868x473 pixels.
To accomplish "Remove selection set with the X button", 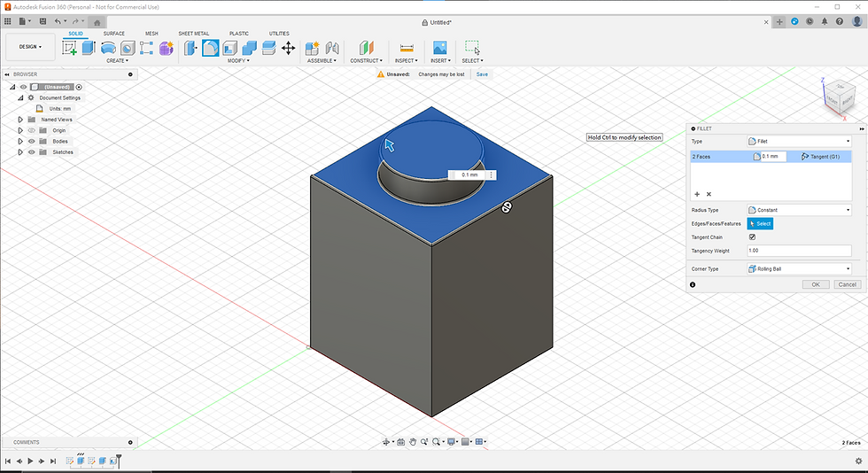I will click(709, 194).
